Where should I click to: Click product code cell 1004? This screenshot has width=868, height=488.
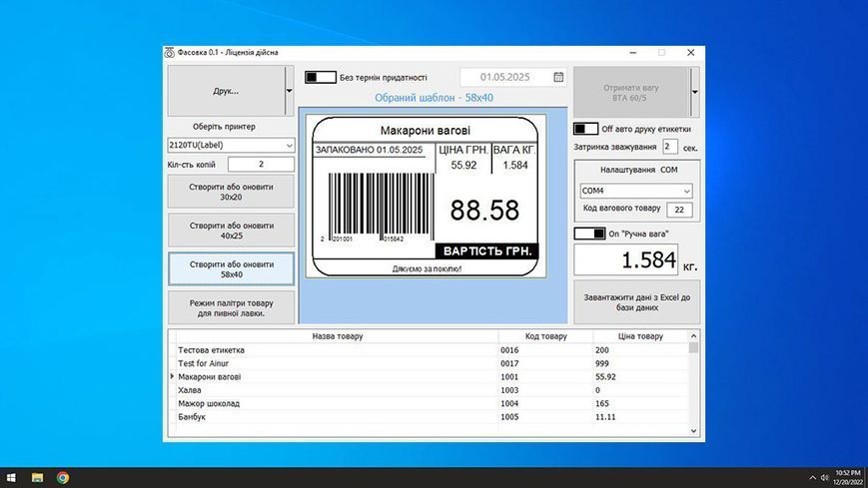click(x=545, y=403)
